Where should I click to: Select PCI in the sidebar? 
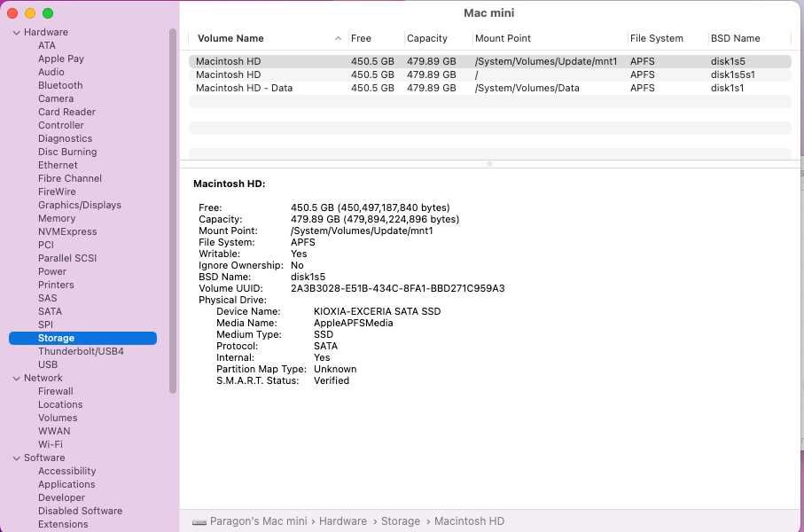(45, 246)
